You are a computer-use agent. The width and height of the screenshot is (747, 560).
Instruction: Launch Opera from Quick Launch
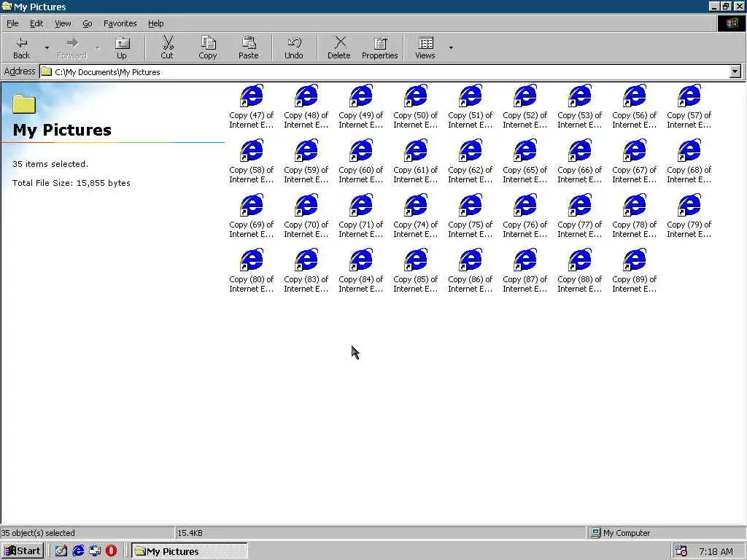[111, 551]
